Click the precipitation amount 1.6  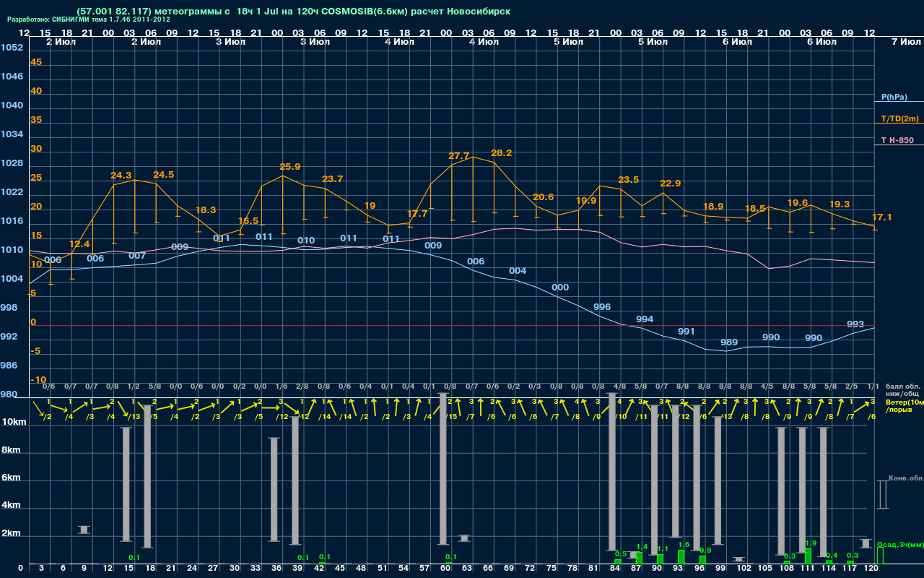point(684,545)
